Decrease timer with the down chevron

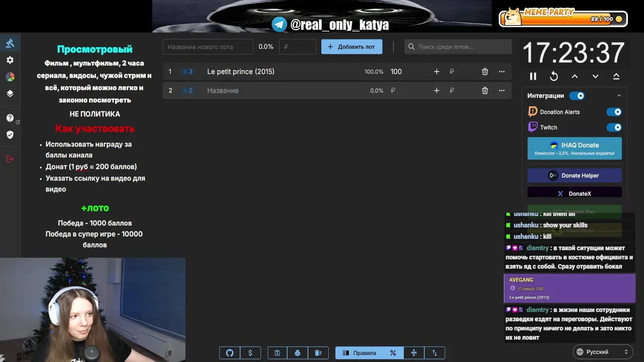coord(595,76)
